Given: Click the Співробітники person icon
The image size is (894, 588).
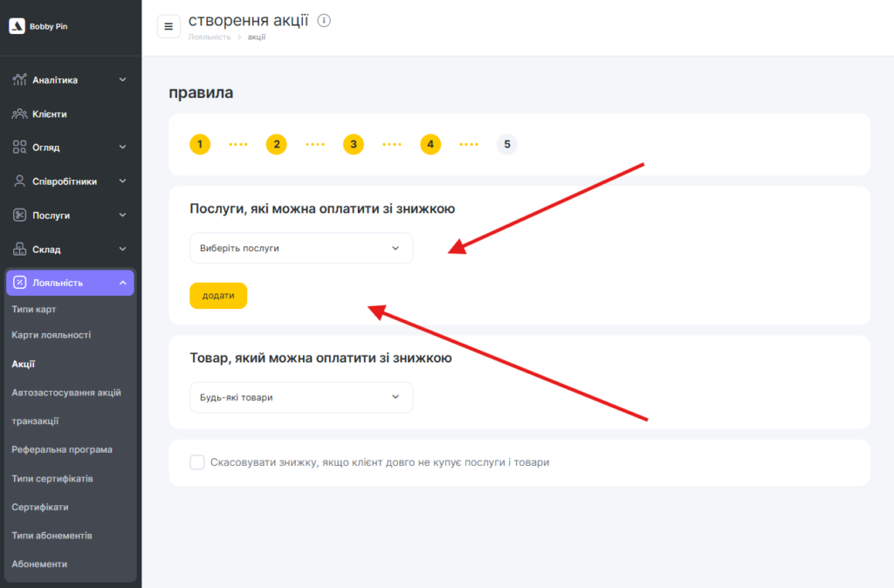Looking at the screenshot, I should [19, 181].
